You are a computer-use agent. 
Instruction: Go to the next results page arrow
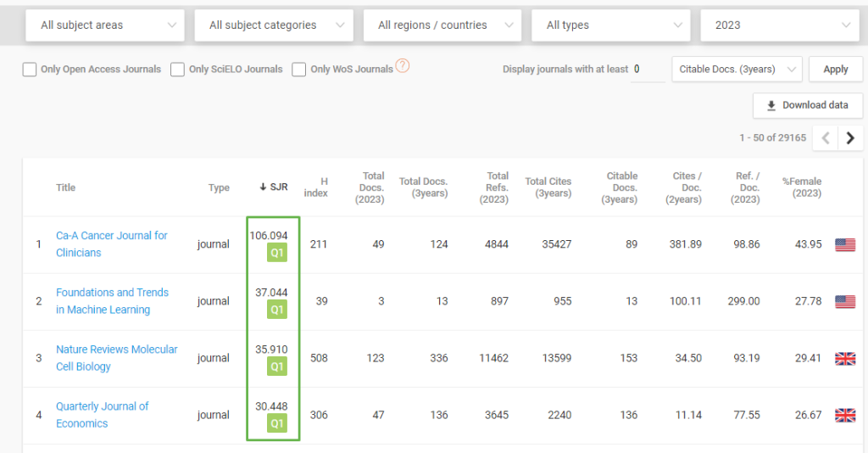tap(850, 138)
